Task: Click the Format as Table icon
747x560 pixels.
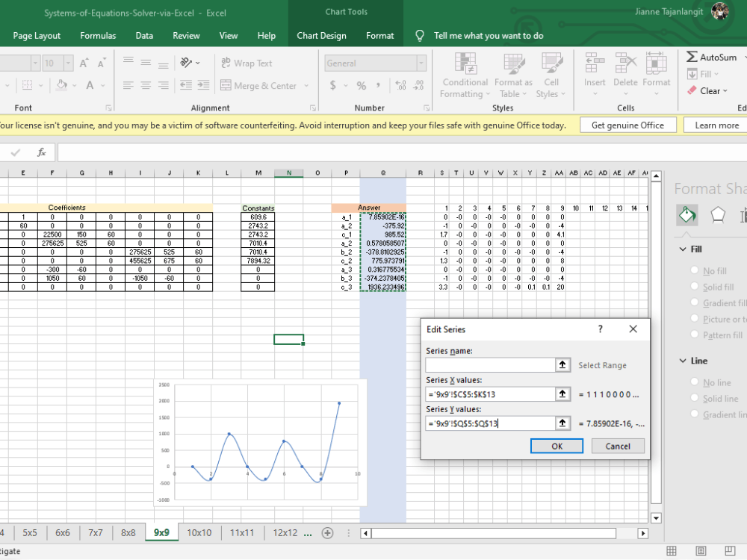Action: [x=514, y=63]
